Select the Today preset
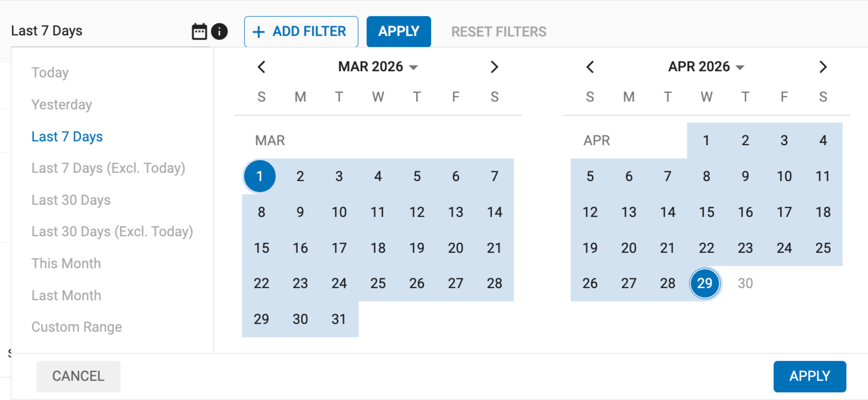This screenshot has width=868, height=400. pyautogui.click(x=50, y=72)
